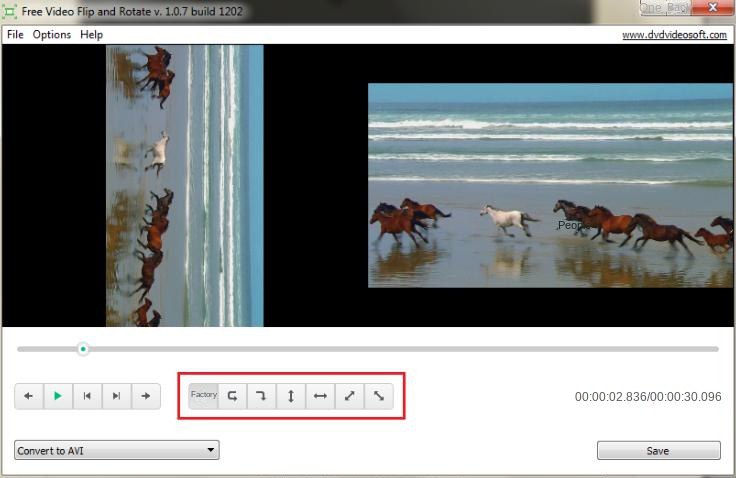Flip video horizontally with the left-right arrow icon
The image size is (736, 478).
pos(320,395)
